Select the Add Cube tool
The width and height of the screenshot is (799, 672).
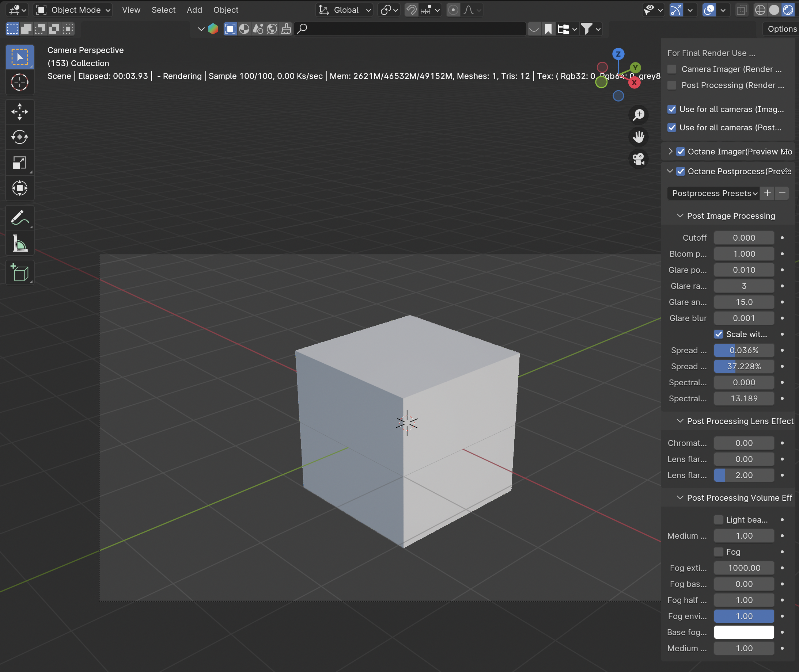point(19,273)
